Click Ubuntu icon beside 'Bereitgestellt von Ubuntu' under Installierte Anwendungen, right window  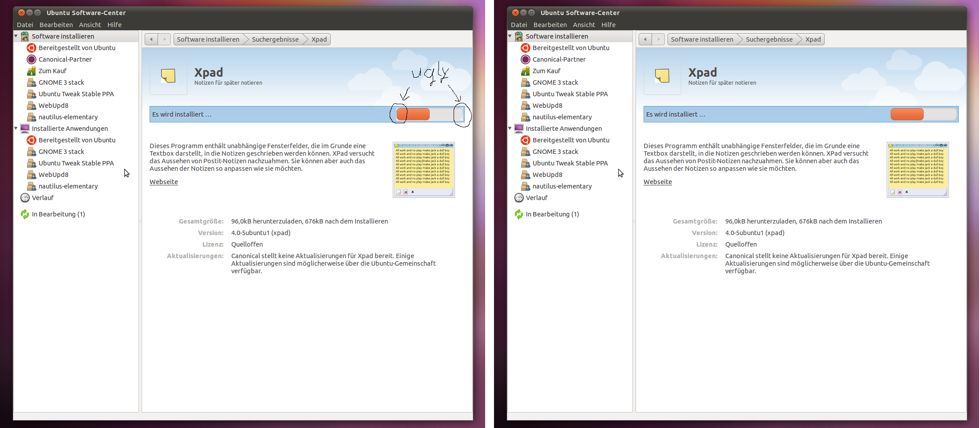(525, 140)
